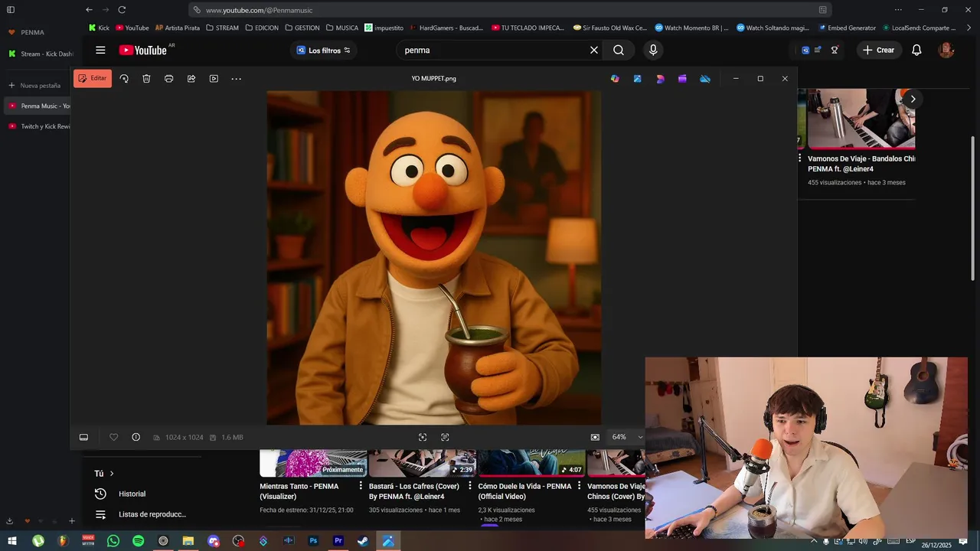
Task: Click the Editar button in Photos viewer
Action: [93, 78]
